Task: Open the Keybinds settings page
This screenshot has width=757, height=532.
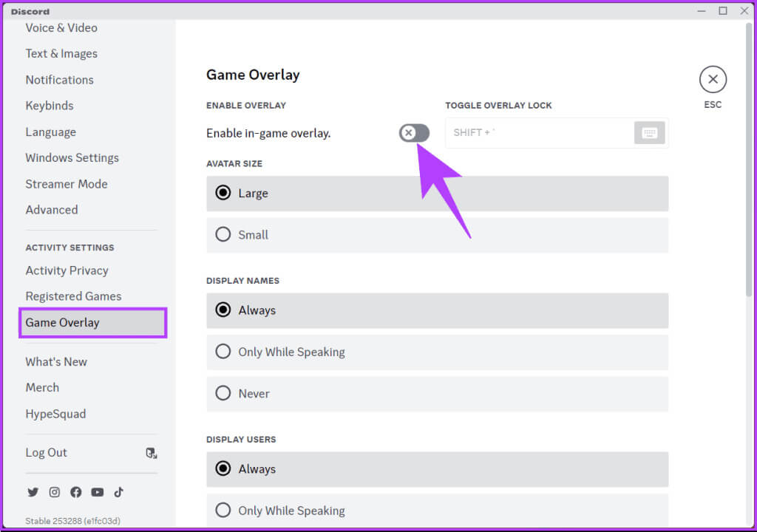Action: coord(50,106)
